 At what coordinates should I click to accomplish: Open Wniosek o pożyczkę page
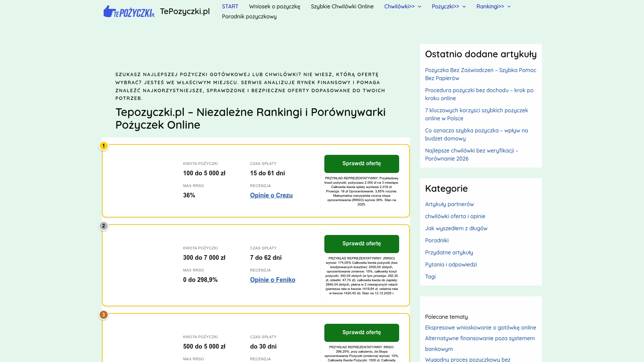[274, 6]
